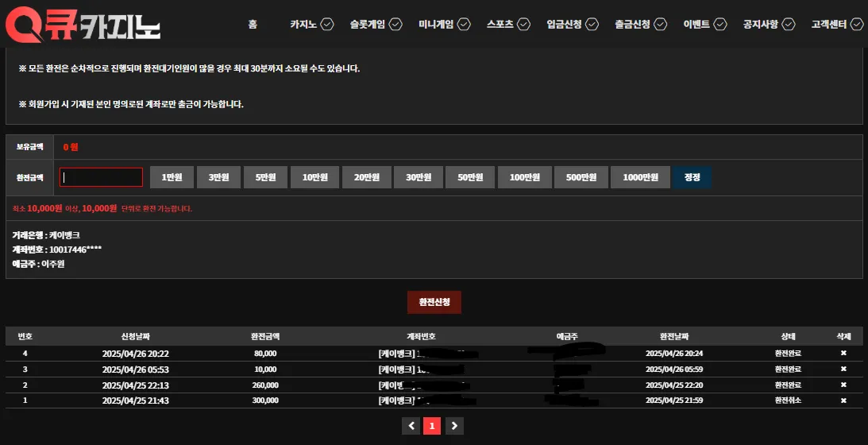868x445 pixels.
Task: Click the chevron icon beside 고객센터
Action: pos(857,25)
